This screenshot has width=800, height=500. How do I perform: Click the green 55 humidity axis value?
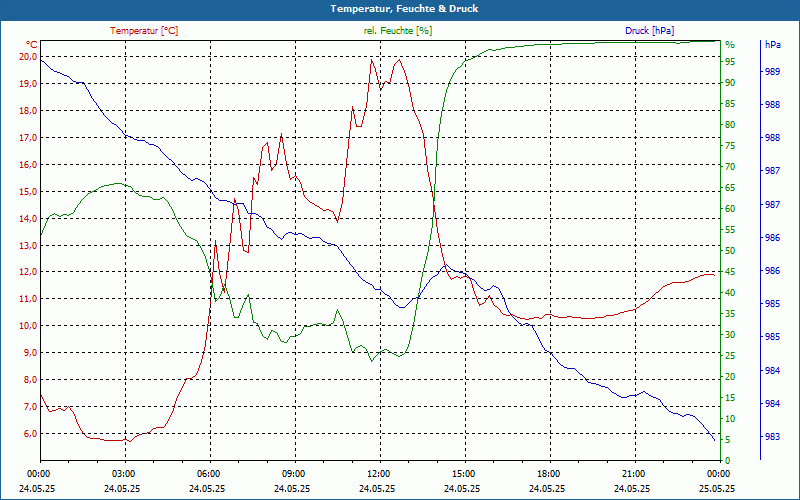tap(730, 230)
